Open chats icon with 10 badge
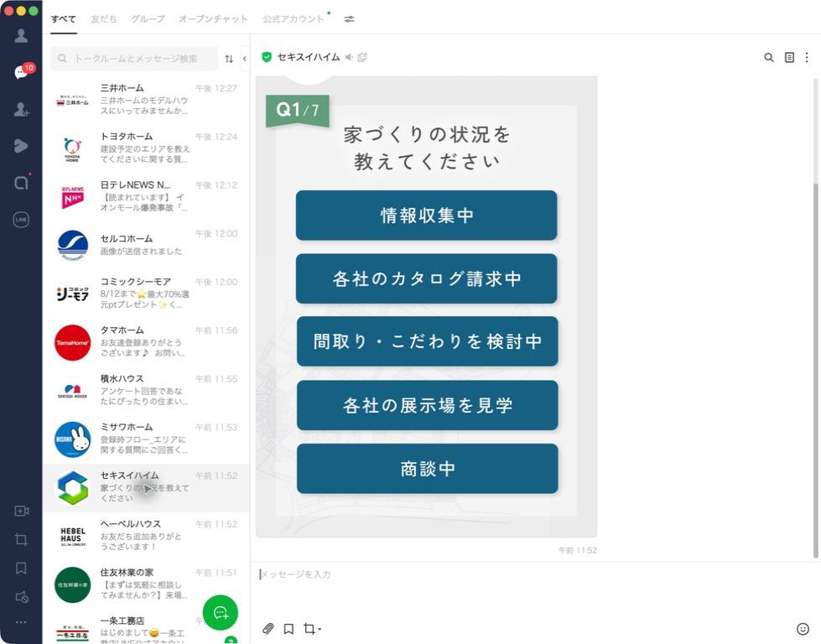 click(23, 72)
